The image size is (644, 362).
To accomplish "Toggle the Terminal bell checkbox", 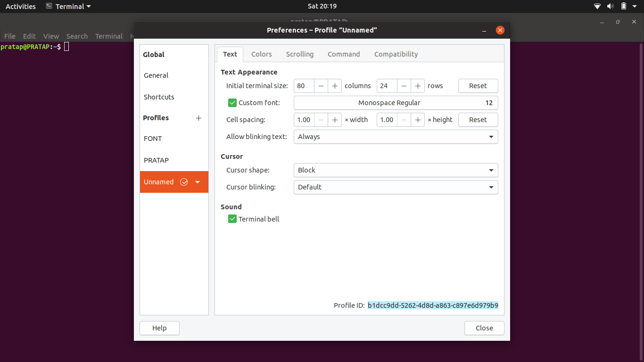I will click(x=232, y=219).
